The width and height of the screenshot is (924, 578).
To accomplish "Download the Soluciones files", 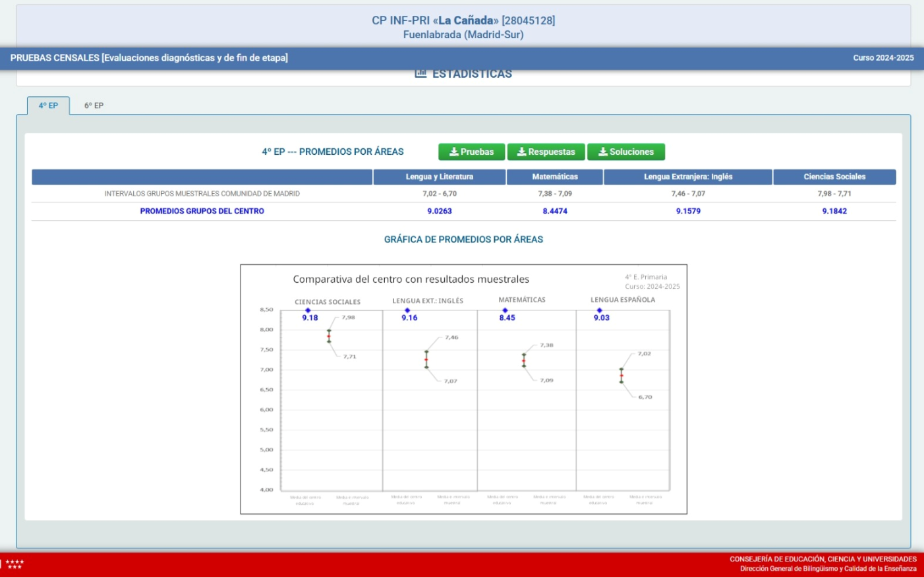I will click(x=625, y=152).
